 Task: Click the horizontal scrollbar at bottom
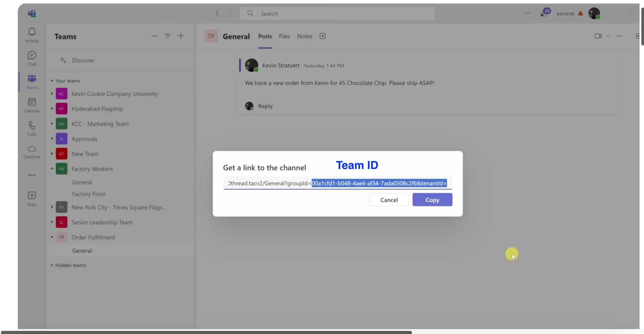(x=206, y=332)
